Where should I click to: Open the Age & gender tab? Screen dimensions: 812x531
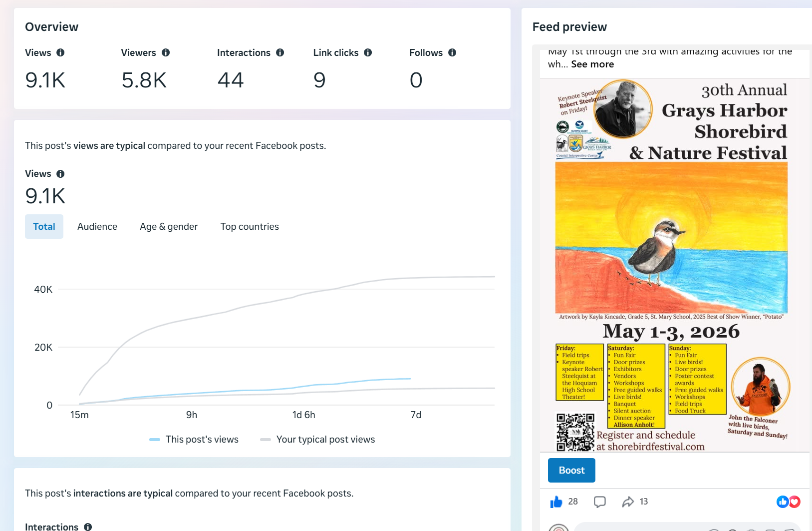[169, 226]
